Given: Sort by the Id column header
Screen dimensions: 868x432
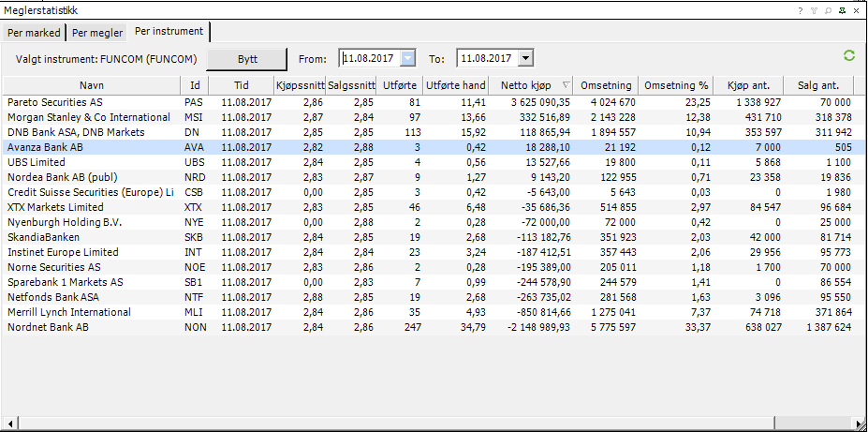Looking at the screenshot, I should click(x=195, y=85).
